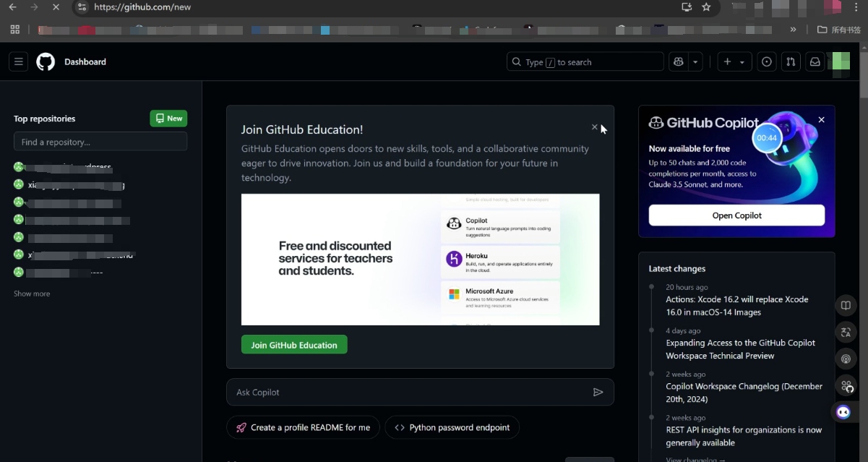Click the green New repository button
This screenshot has height=462, width=868.
point(168,119)
